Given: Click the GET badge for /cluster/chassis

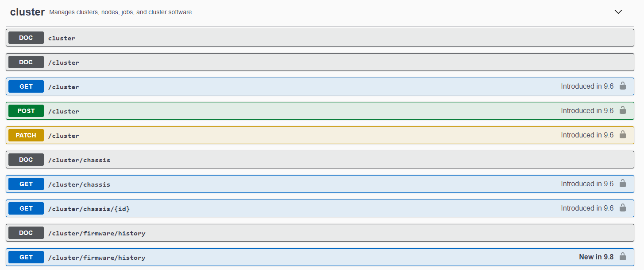Looking at the screenshot, I should click(26, 184).
